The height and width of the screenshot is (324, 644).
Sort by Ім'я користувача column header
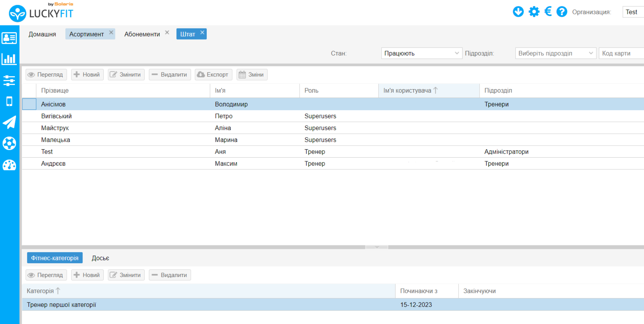429,91
